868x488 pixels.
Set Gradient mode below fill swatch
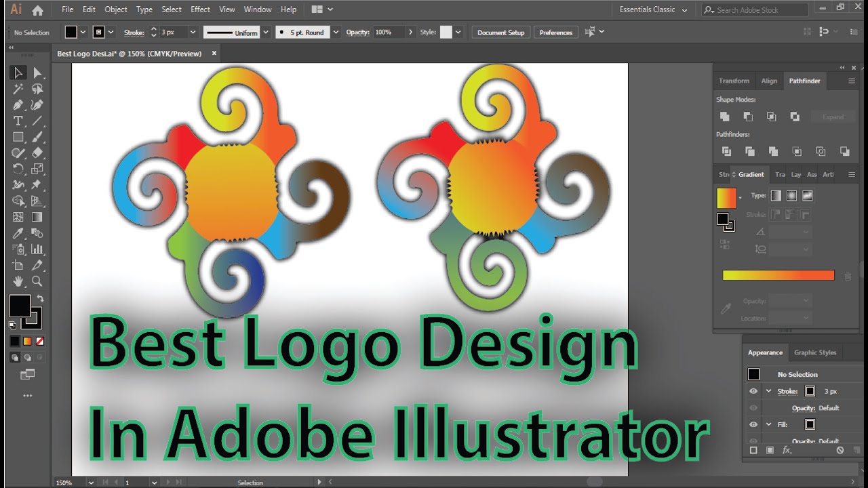(27, 341)
